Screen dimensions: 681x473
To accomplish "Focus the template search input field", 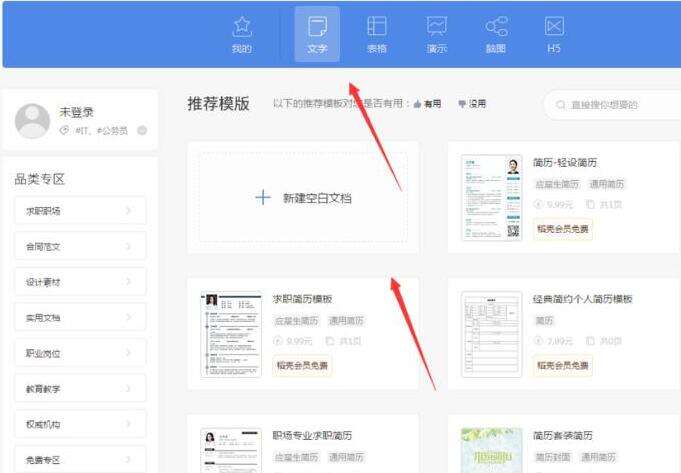I will pos(612,105).
